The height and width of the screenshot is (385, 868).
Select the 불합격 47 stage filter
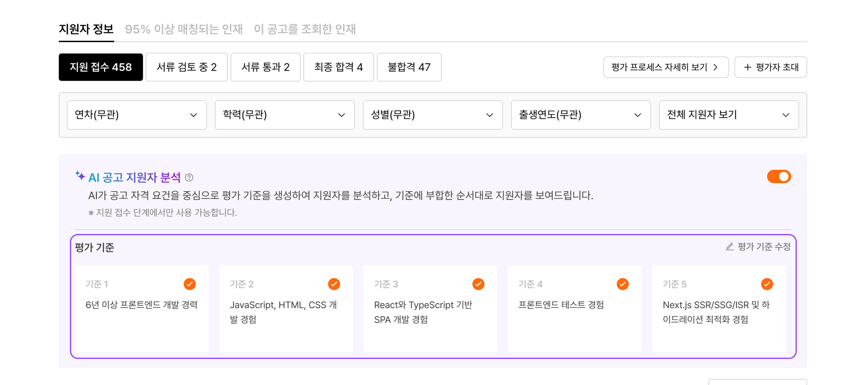409,67
